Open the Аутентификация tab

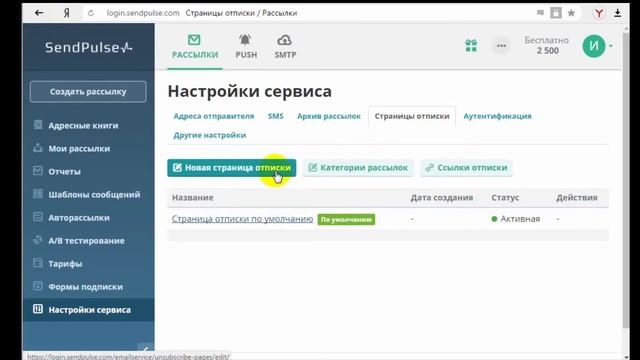[497, 116]
